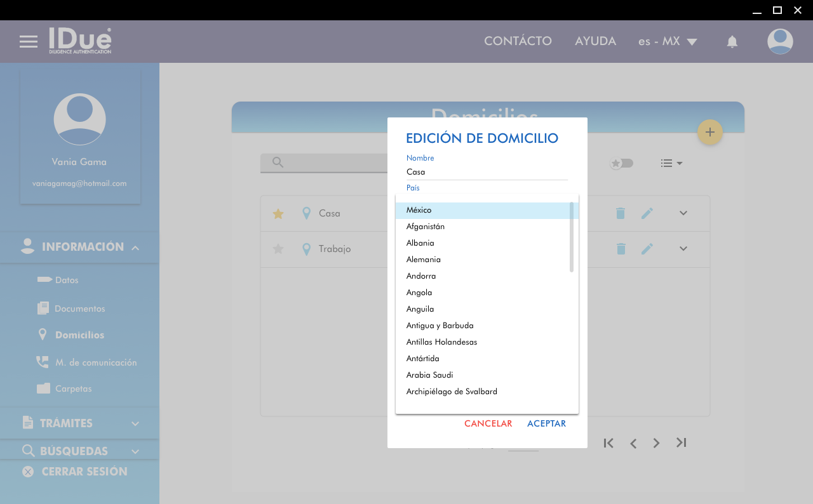This screenshot has width=813, height=504.
Task: Open the es - MX language dropdown
Action: (x=668, y=42)
